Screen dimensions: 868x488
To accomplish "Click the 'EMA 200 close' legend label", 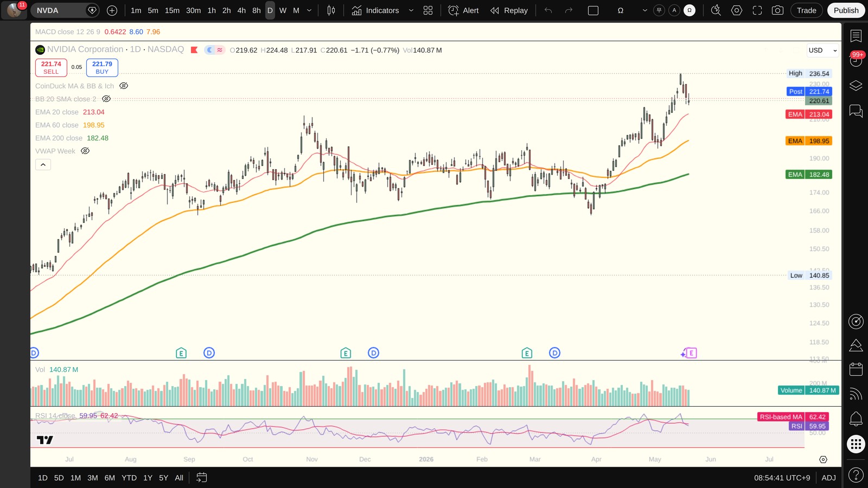I will (59, 138).
